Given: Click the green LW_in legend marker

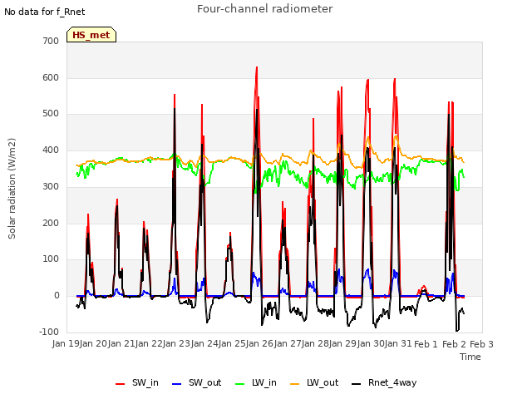Looking at the screenshot, I should pos(239,384).
